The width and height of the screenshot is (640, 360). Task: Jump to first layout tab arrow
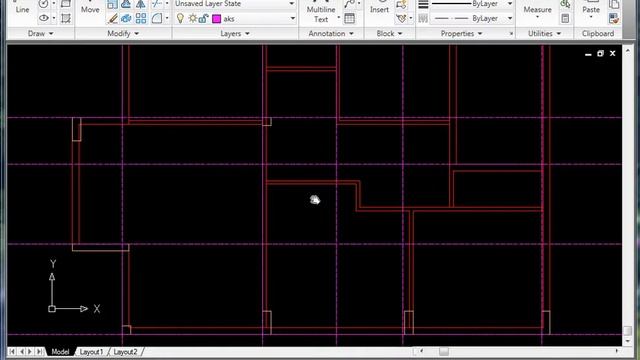click(12, 351)
